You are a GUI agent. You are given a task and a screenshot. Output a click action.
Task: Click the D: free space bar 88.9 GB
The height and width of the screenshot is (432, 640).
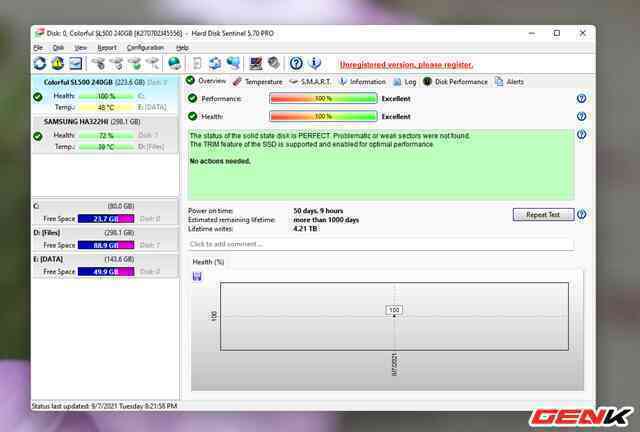click(x=106, y=245)
